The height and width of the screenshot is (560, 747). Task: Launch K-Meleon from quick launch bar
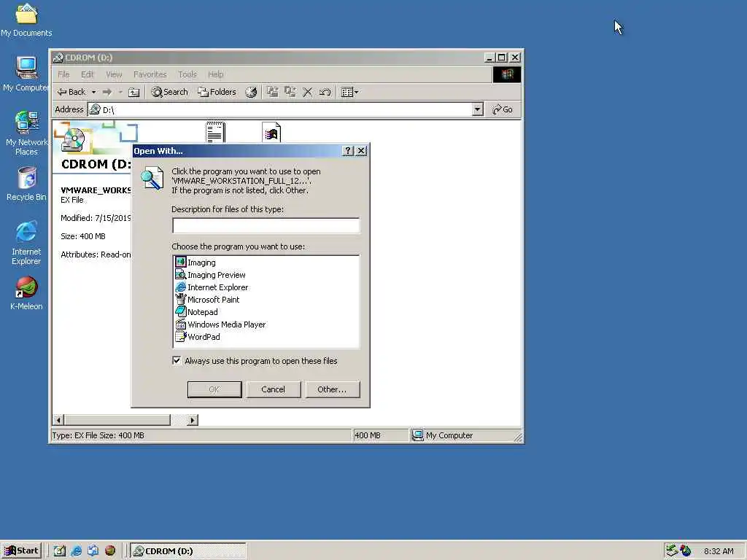(110, 551)
